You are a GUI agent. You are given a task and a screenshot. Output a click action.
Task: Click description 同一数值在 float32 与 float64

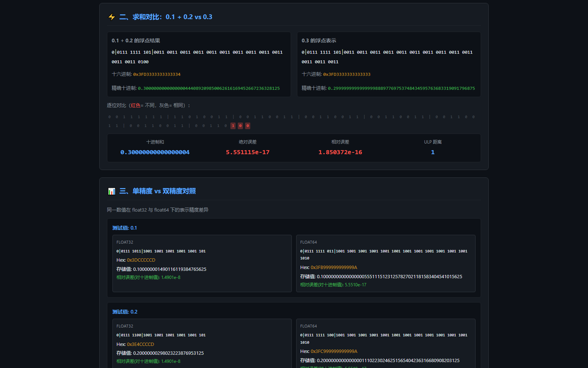click(x=158, y=210)
